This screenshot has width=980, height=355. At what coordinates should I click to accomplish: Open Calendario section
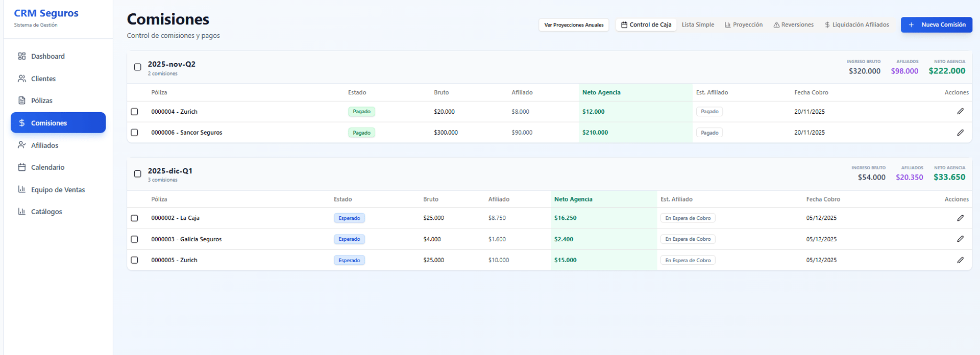(58, 167)
